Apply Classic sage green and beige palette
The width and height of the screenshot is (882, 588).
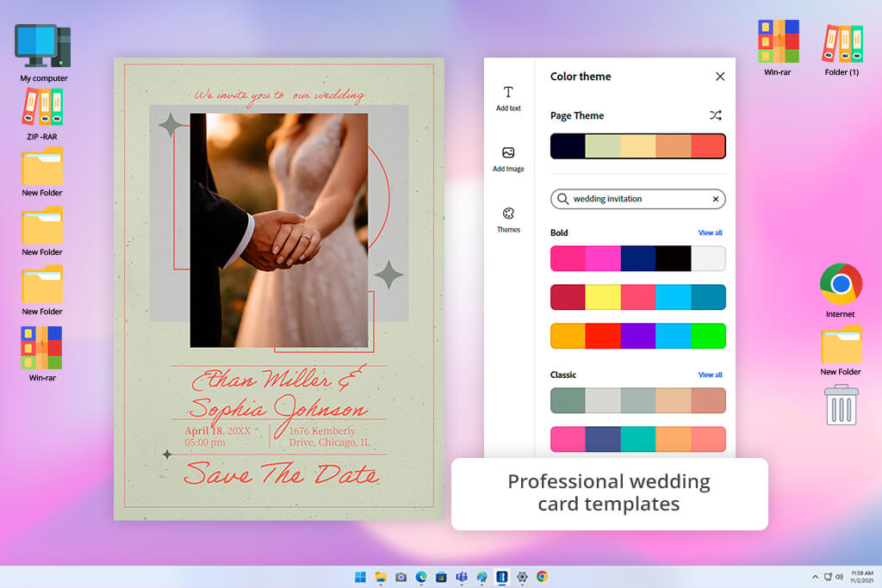coord(638,401)
